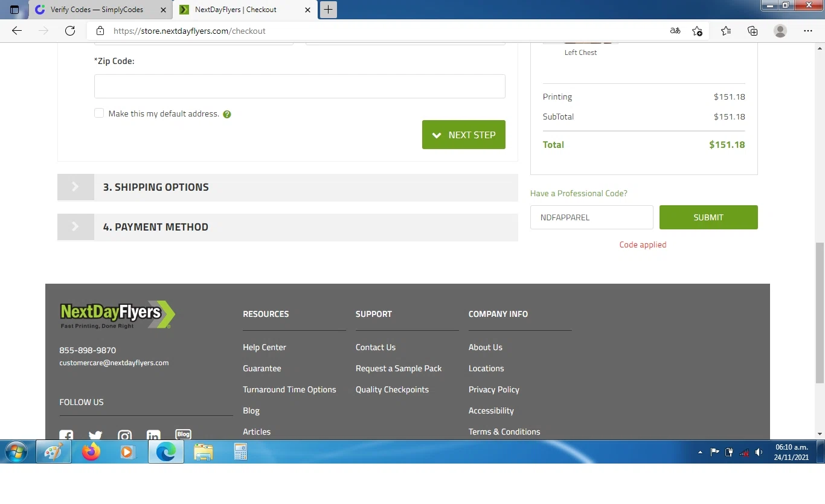Open the Accessibility link

click(491, 410)
